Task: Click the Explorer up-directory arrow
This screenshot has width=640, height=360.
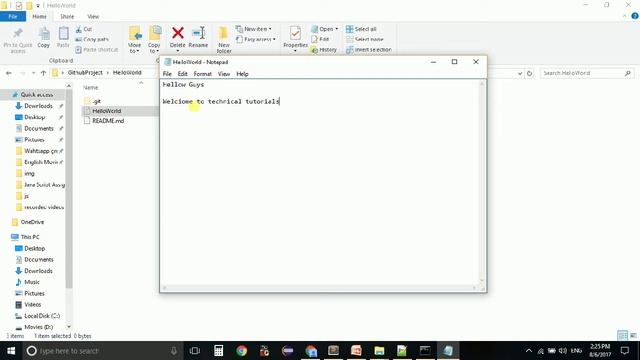Action: coord(43,73)
